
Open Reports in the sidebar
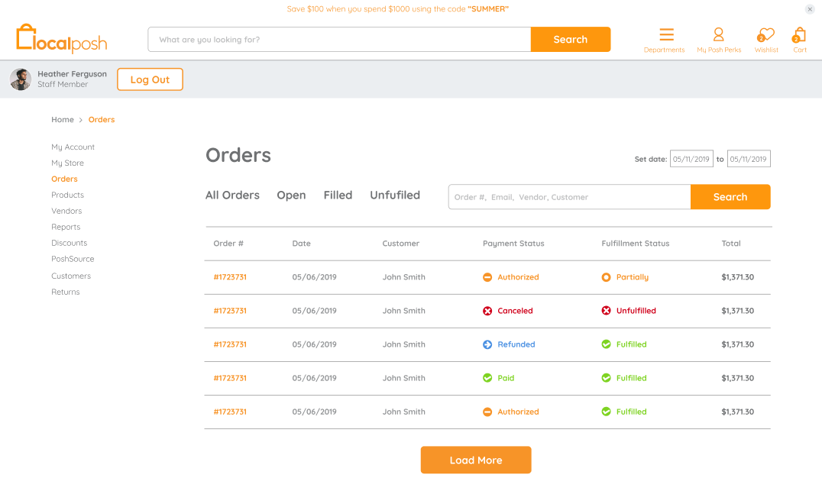[66, 227]
